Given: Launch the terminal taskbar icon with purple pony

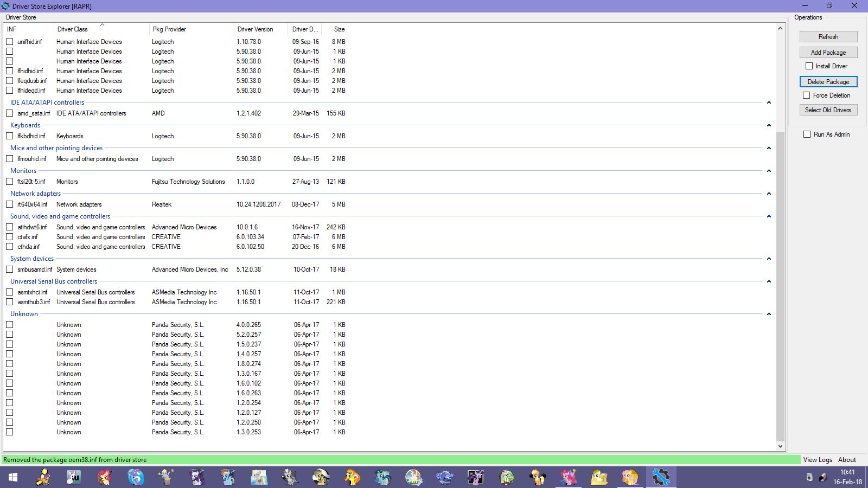Looking at the screenshot, I should click(x=476, y=477).
